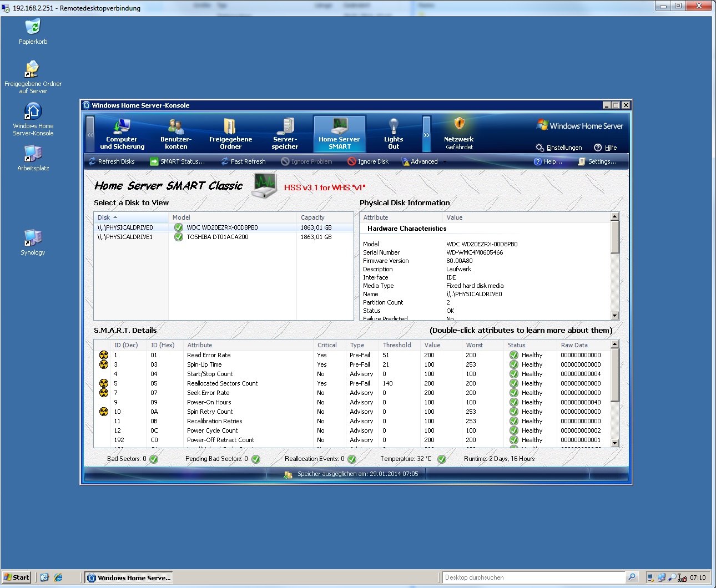Click the Start button
Viewport: 716px width, 588px height.
(x=17, y=577)
